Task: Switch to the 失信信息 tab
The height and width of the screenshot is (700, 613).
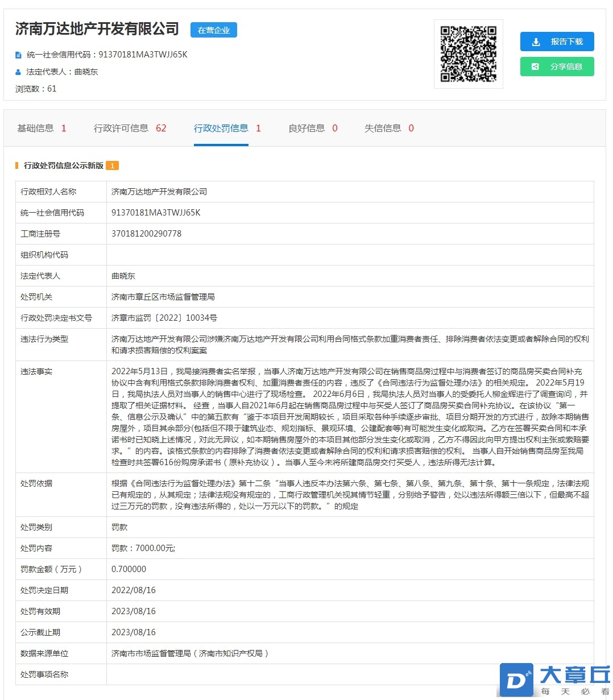Action: point(389,128)
